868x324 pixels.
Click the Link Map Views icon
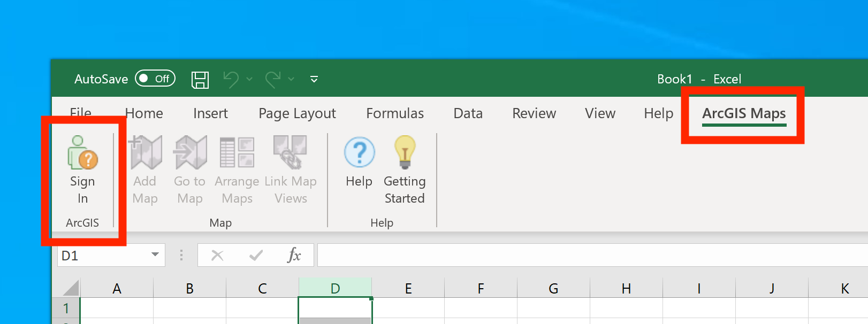pos(290,153)
